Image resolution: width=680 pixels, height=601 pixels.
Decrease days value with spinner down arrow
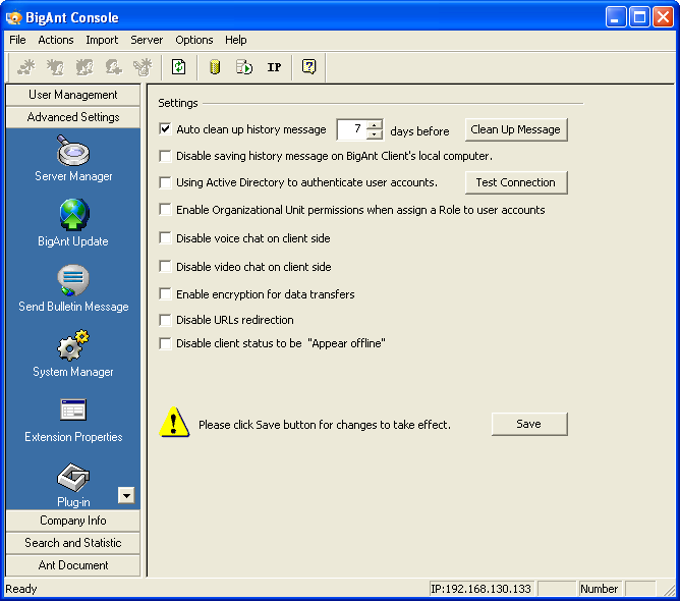(374, 134)
